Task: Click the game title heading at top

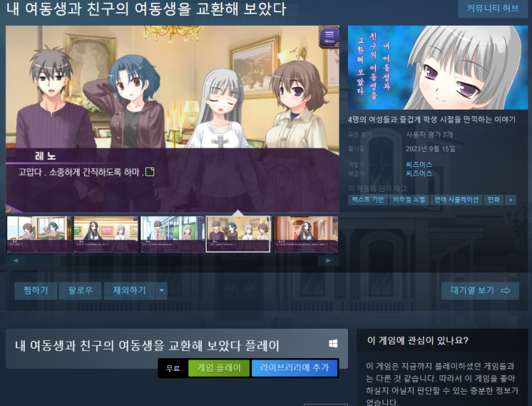Action: click(146, 9)
